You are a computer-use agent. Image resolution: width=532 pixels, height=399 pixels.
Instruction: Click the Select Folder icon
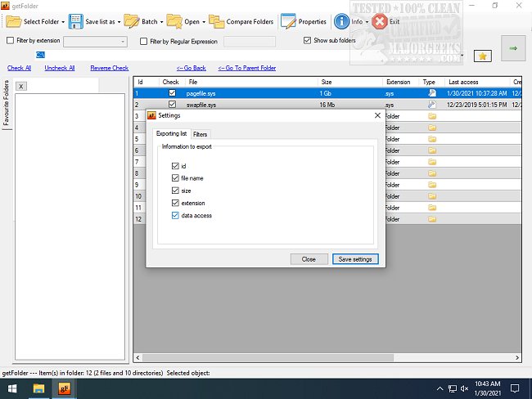tap(14, 21)
